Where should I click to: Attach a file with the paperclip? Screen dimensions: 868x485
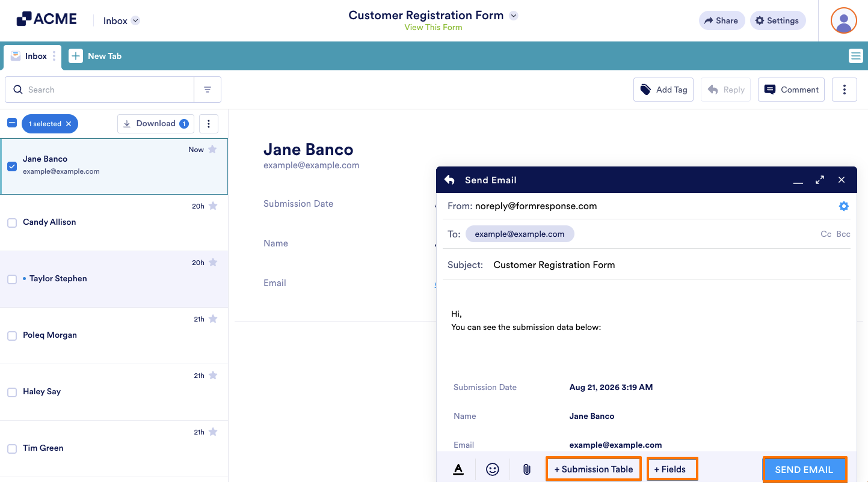527,469
